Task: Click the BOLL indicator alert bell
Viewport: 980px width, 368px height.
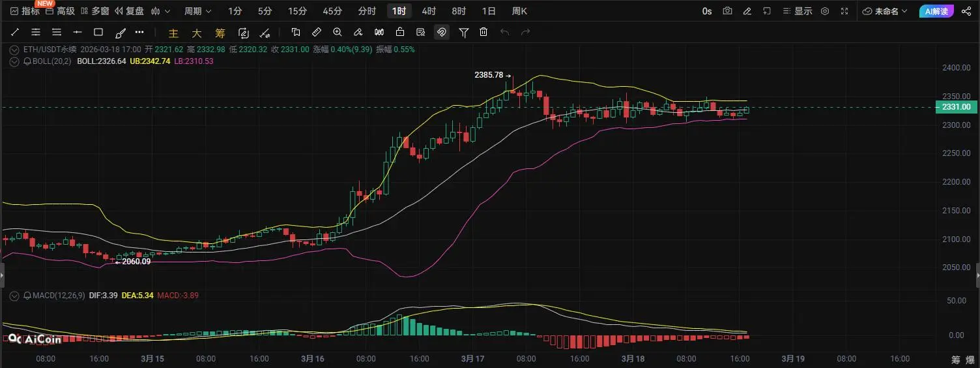Action: [x=27, y=61]
